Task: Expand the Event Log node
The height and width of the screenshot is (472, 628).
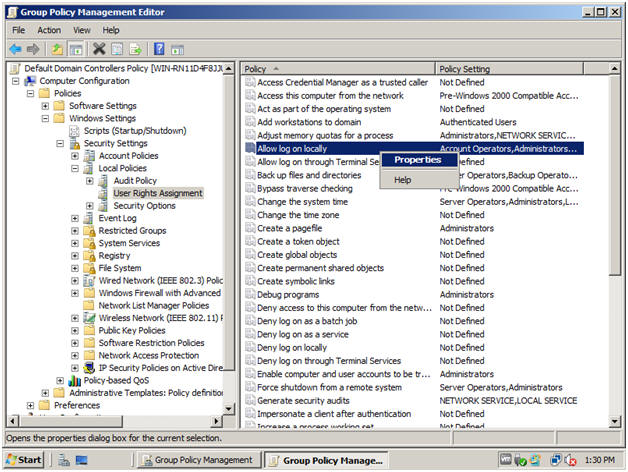Action: (75, 218)
